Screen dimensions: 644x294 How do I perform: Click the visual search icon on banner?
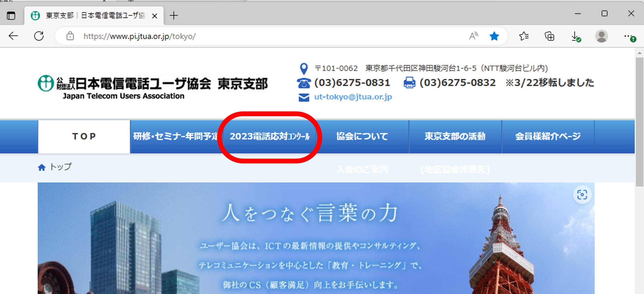coord(582,195)
